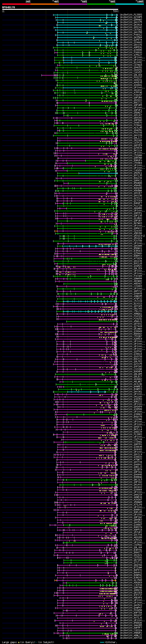Open hit UniRef100_Q40376
Viewport: 146px width, 644px height.
(131, 45)
